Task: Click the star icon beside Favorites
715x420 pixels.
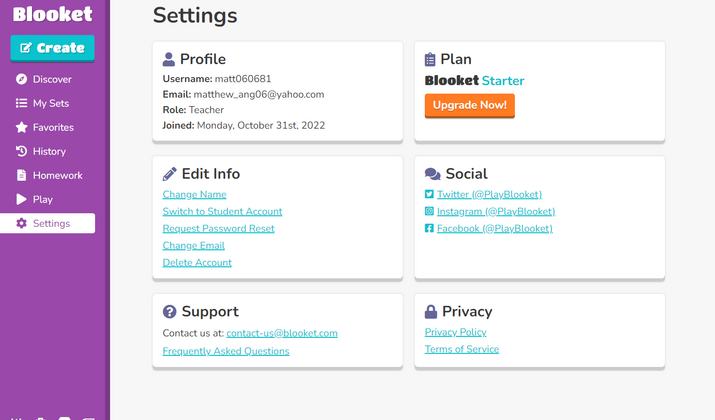Action: click(21, 127)
